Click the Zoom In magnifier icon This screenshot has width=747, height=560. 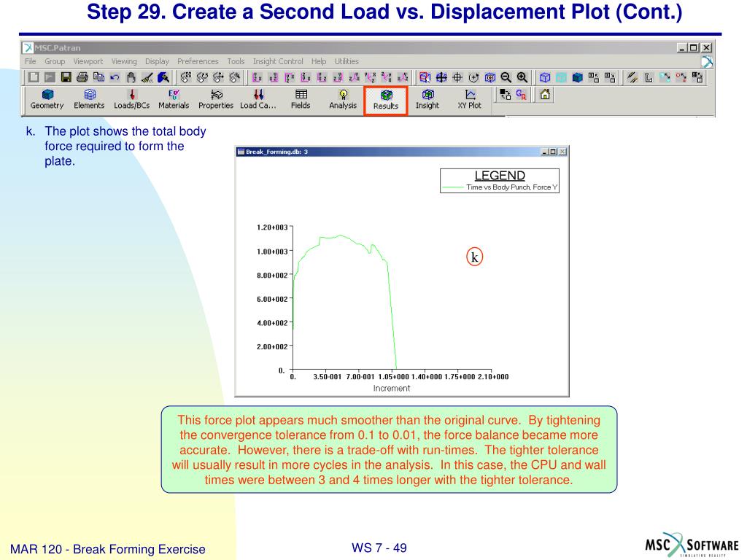point(522,77)
